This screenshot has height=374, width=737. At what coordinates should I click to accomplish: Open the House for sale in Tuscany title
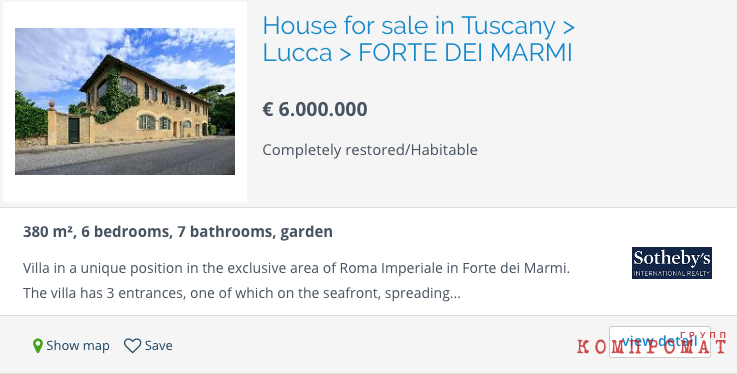[418, 39]
